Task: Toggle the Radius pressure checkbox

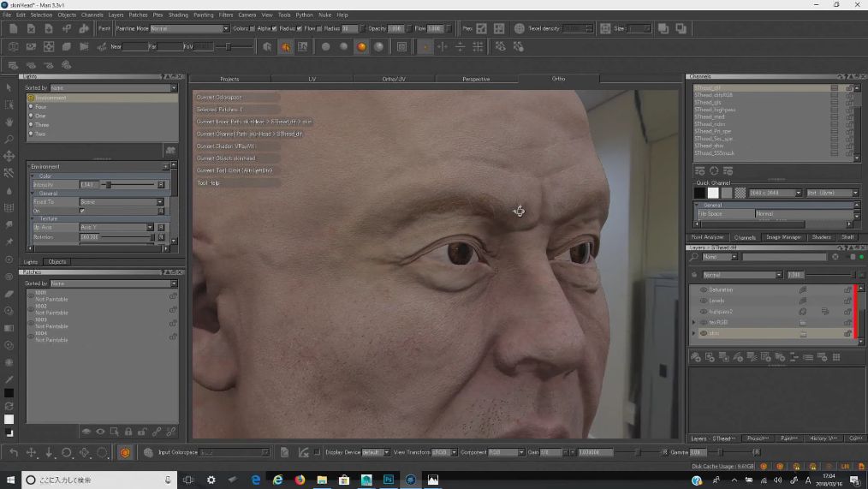Action: tap(300, 28)
